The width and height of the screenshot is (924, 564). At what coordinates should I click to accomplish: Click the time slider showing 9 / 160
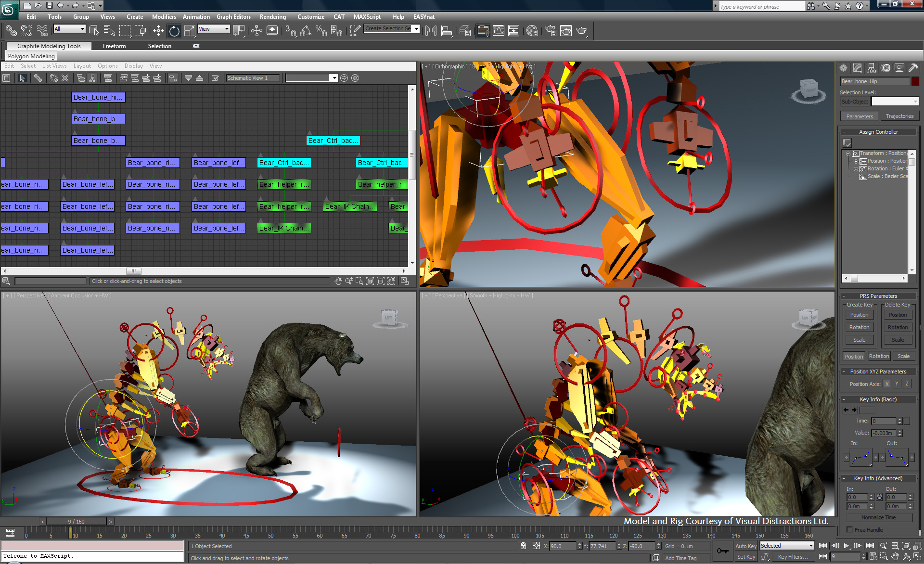tap(76, 522)
